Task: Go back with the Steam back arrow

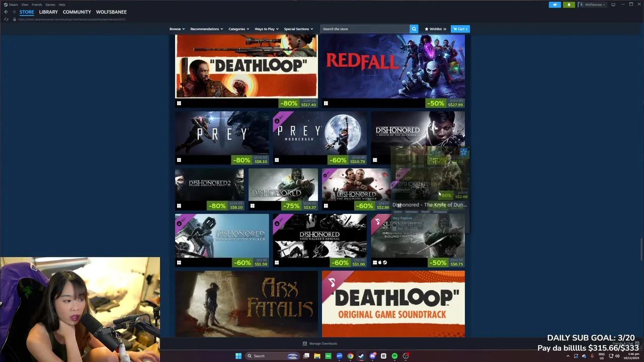Action: (6, 12)
